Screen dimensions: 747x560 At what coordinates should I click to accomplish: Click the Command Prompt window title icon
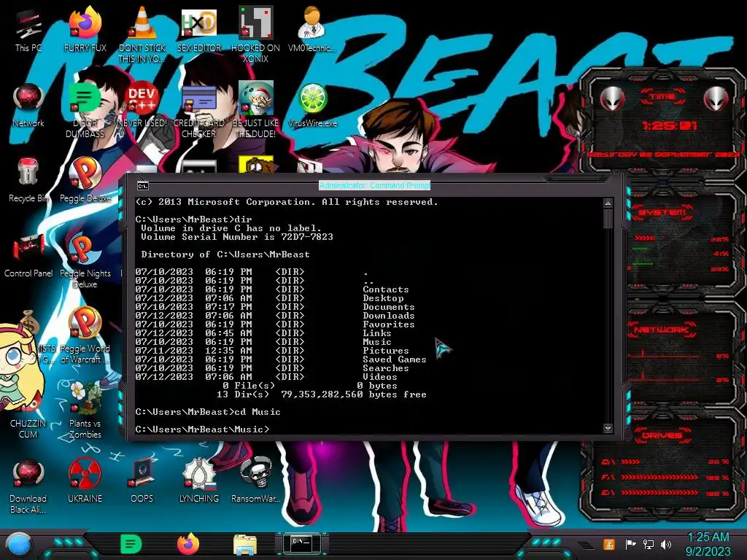pos(142,186)
